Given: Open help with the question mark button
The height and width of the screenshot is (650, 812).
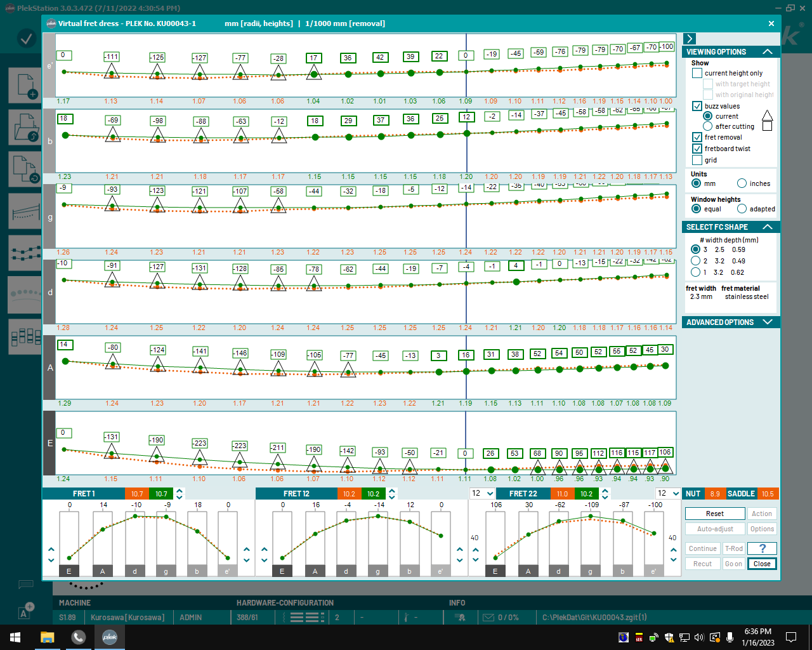Looking at the screenshot, I should 762,548.
